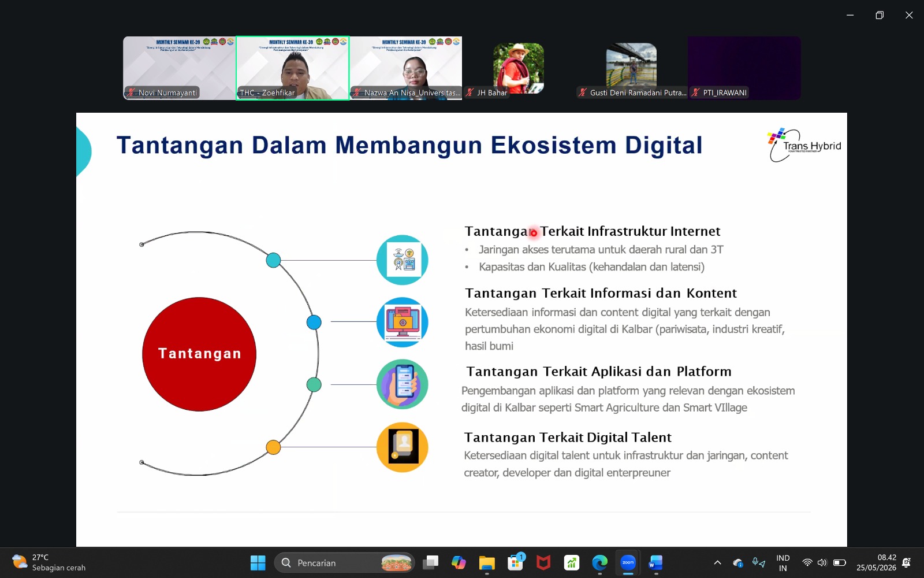The image size is (924, 578).
Task: Click the battery status icon
Action: click(x=840, y=562)
